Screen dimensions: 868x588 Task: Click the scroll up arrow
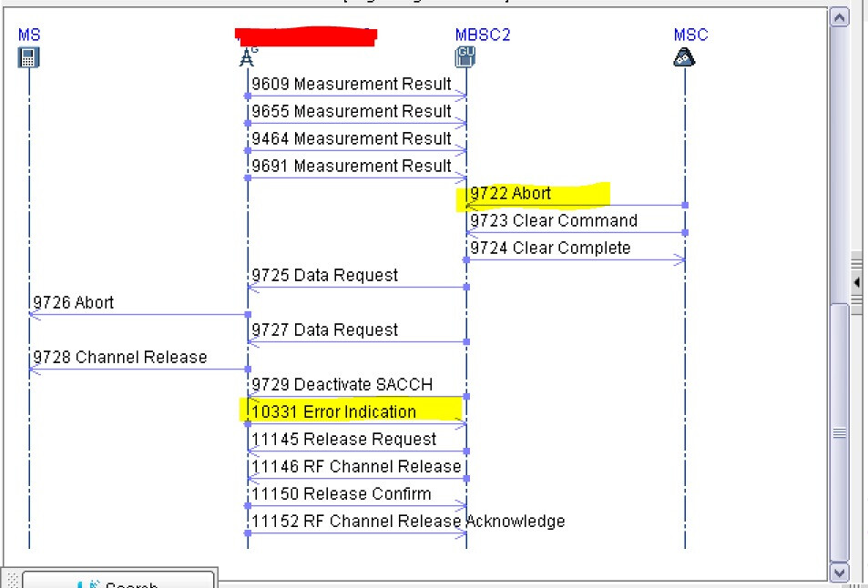(x=839, y=17)
